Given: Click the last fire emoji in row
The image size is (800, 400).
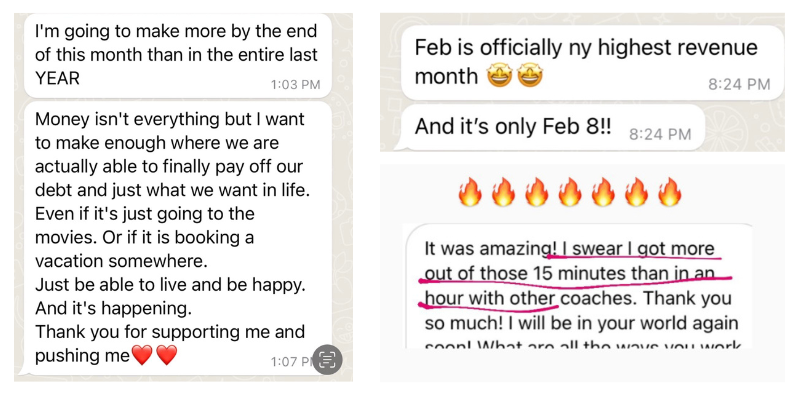Looking at the screenshot, I should pyautogui.click(x=670, y=191).
